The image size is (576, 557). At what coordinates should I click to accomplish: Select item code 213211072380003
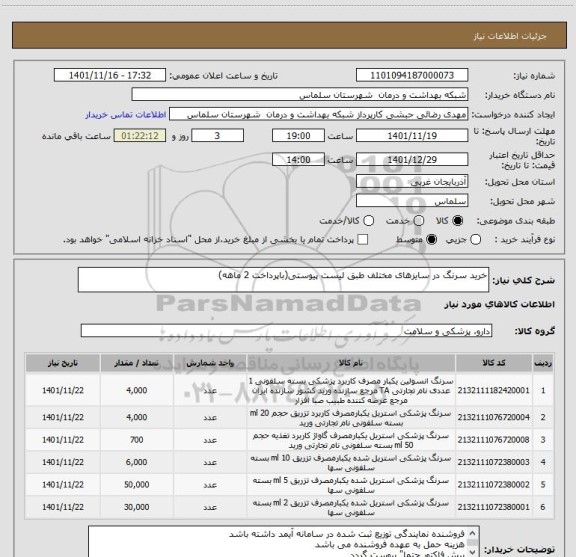coord(494,462)
